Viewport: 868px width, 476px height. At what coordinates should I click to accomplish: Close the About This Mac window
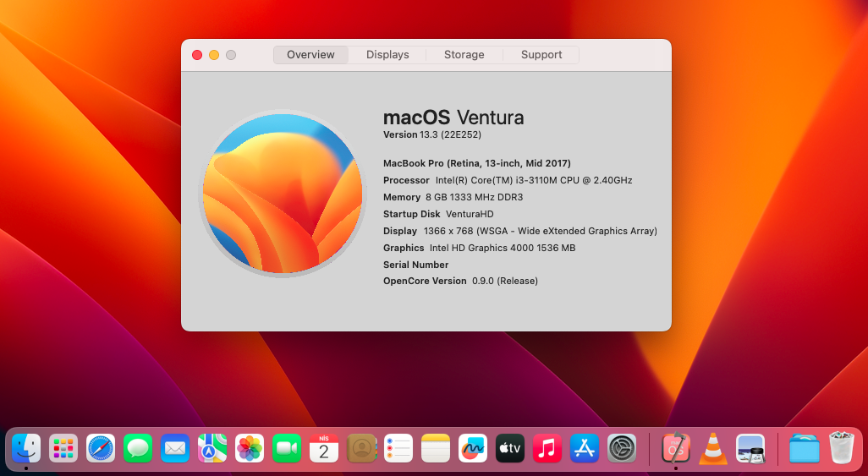197,55
